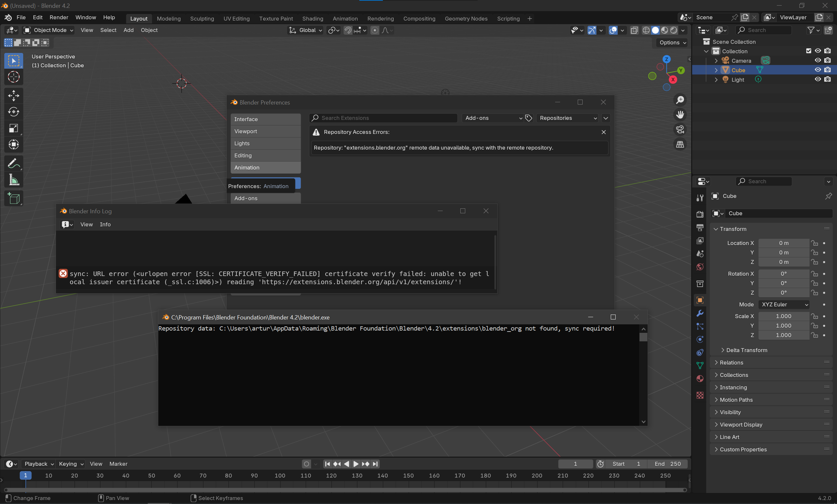Disable Light in renders camera icon

[x=828, y=79]
